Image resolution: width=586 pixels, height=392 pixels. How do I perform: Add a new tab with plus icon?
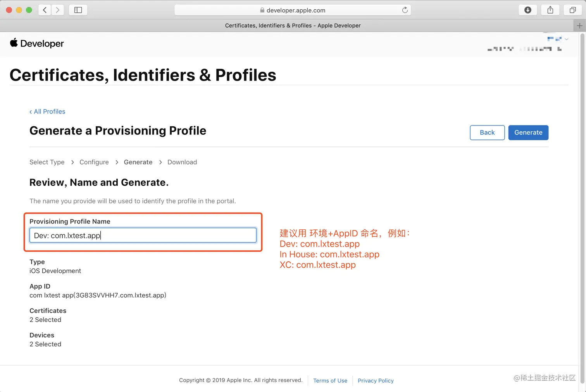point(579,26)
